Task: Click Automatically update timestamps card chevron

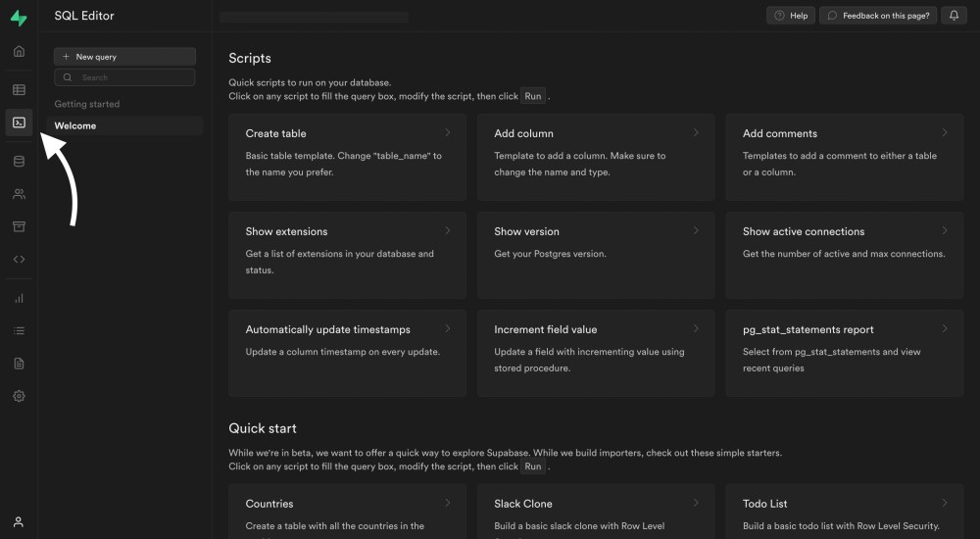Action: 448,329
